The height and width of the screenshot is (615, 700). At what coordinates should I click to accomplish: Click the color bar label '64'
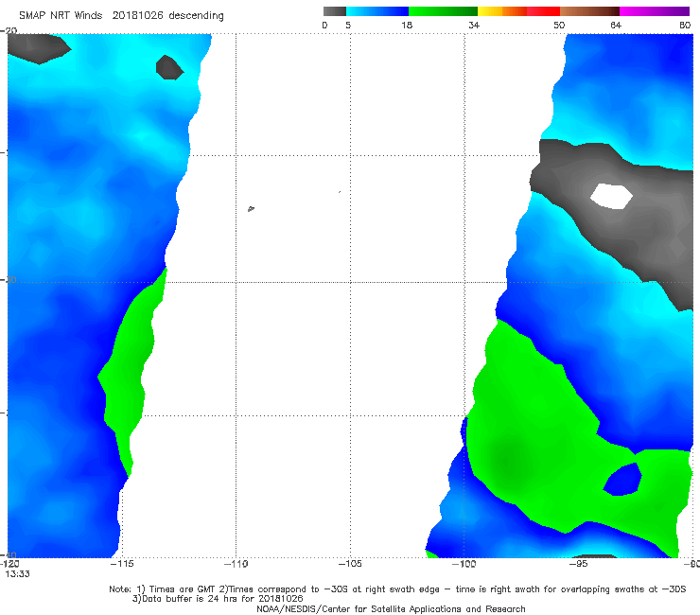pos(616,26)
